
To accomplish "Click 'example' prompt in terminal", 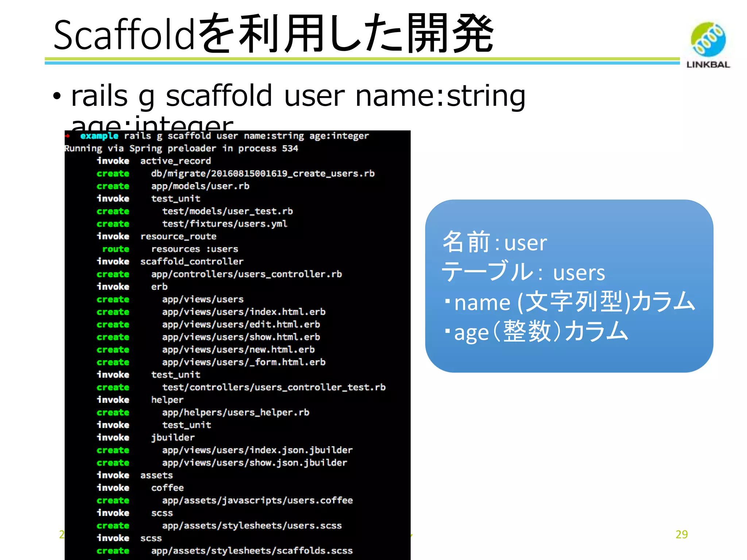I will (99, 136).
